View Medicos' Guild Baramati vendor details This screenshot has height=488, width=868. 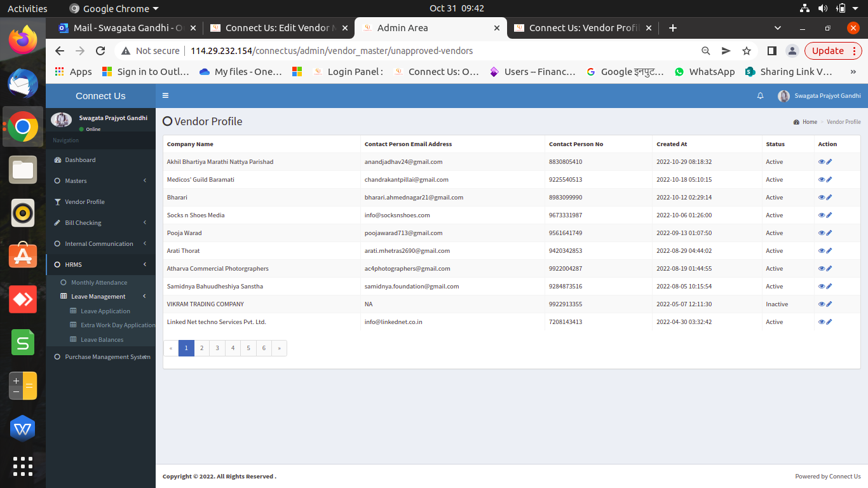point(822,180)
